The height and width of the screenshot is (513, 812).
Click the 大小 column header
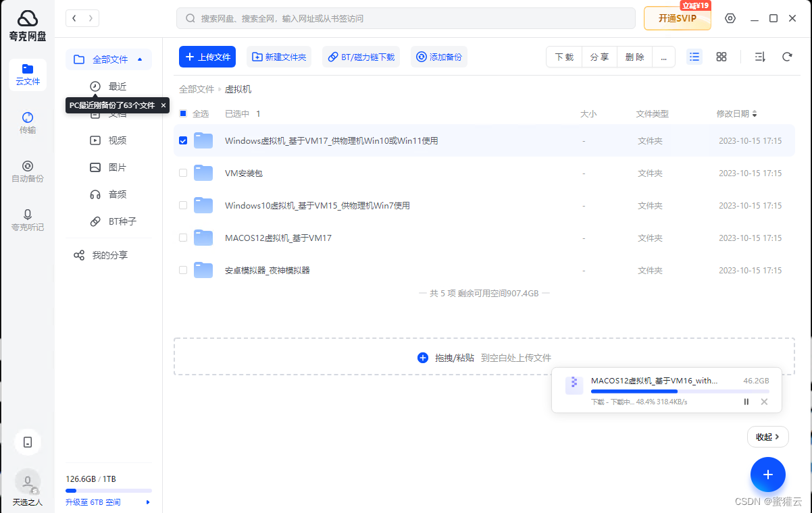click(x=588, y=114)
